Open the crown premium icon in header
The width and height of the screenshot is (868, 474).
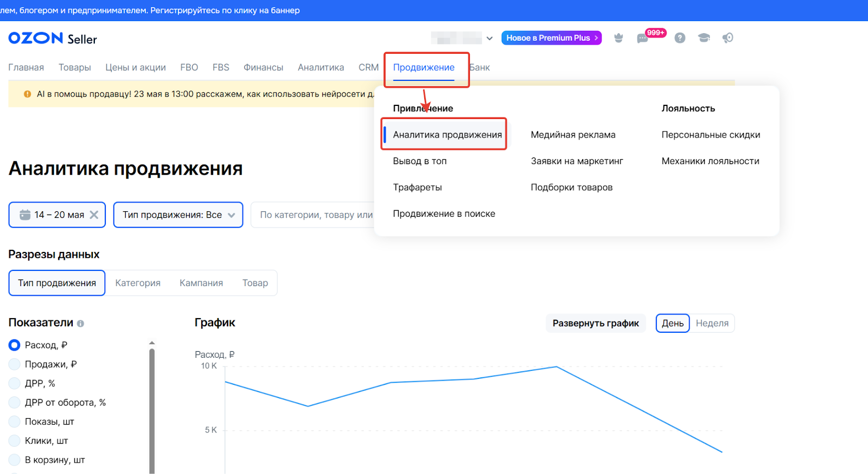click(x=618, y=38)
